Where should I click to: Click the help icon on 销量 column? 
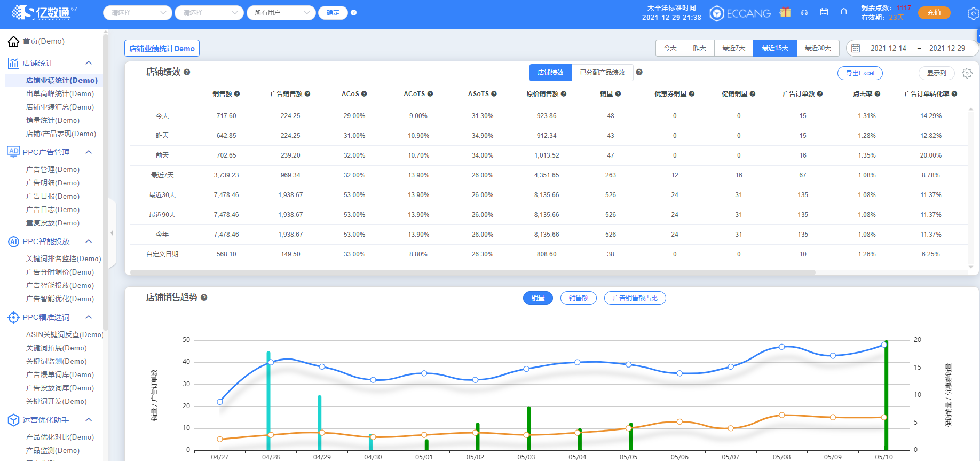(618, 94)
